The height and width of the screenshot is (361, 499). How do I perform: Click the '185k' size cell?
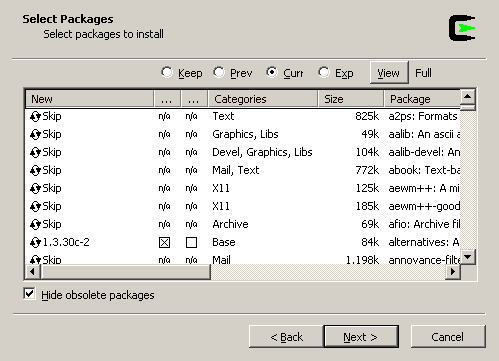367,206
